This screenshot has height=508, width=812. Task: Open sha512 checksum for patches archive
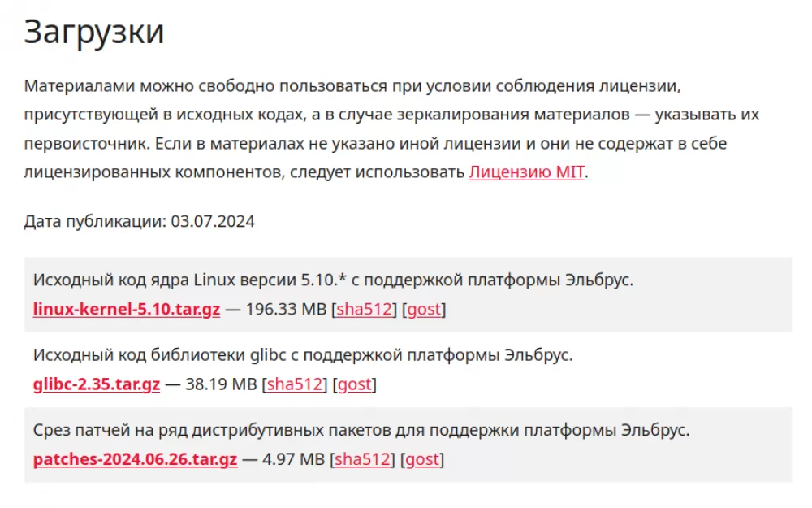(x=362, y=459)
